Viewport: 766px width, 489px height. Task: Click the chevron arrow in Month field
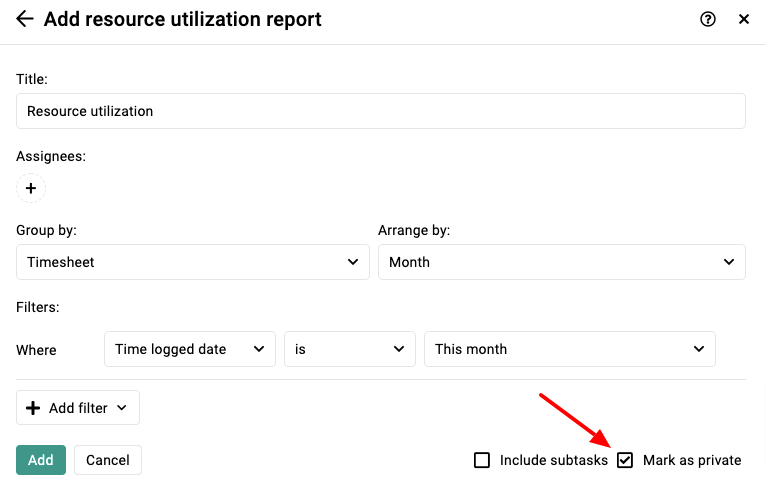729,262
